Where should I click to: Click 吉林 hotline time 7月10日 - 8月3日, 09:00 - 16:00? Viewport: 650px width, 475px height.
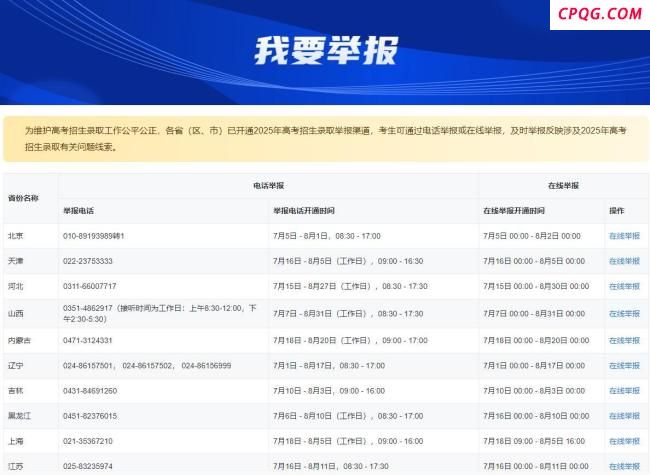[x=329, y=391]
